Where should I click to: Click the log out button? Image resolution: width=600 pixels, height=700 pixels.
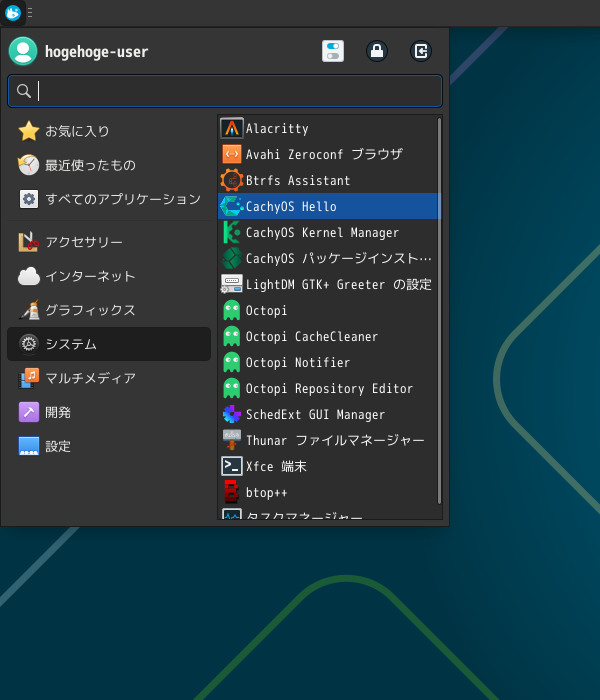(x=421, y=51)
